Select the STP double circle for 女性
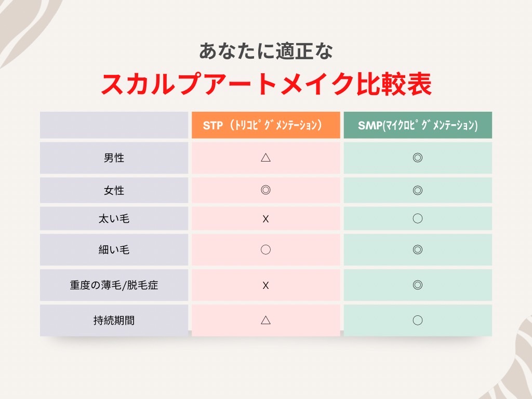This screenshot has height=399, width=532. pyautogui.click(x=265, y=190)
